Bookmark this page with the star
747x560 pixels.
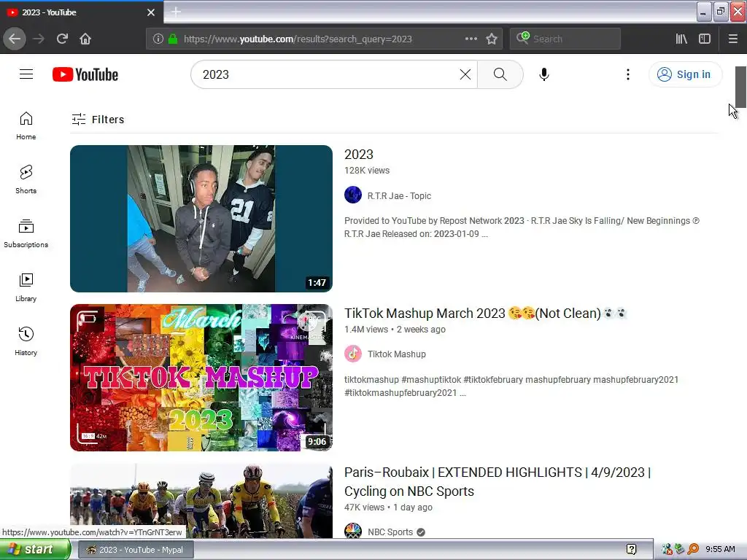click(492, 39)
